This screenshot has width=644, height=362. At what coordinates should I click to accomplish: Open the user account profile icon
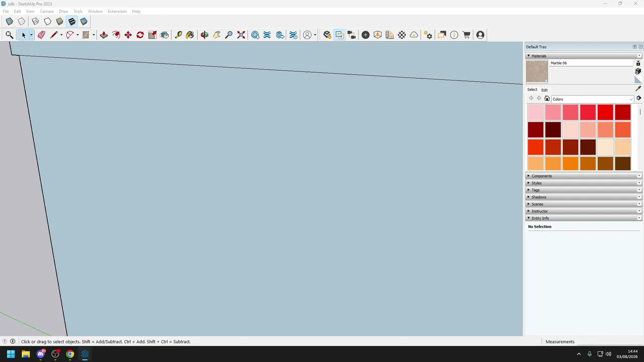tap(480, 35)
